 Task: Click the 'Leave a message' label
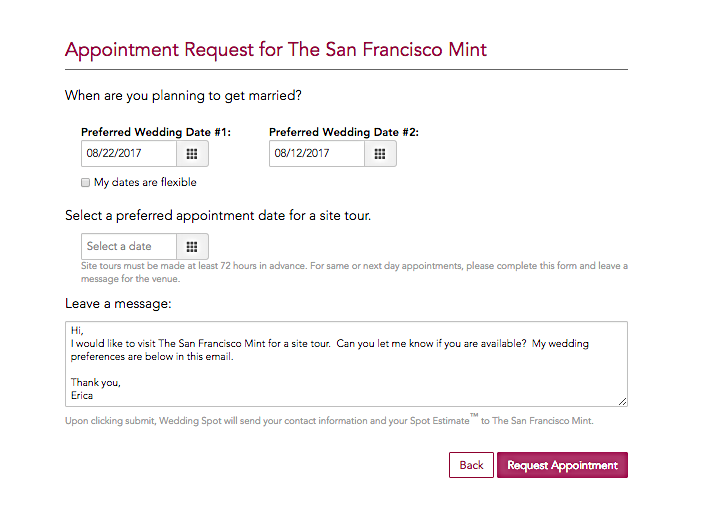118,303
